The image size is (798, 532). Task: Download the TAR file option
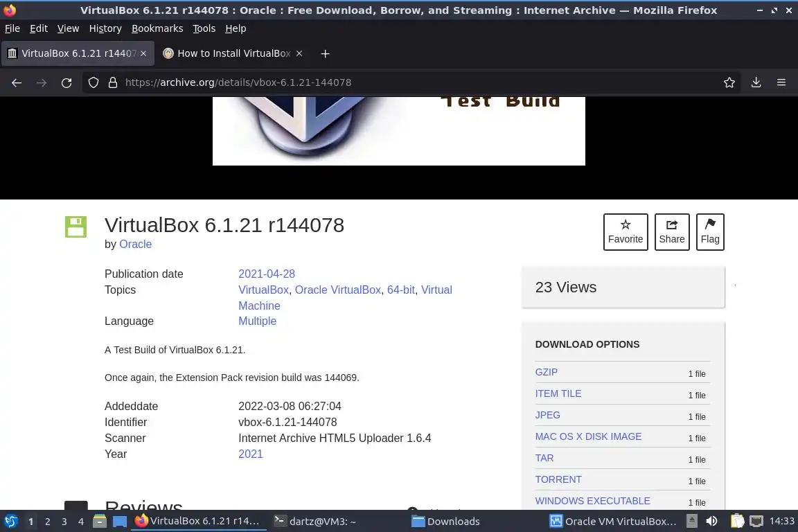tap(544, 458)
